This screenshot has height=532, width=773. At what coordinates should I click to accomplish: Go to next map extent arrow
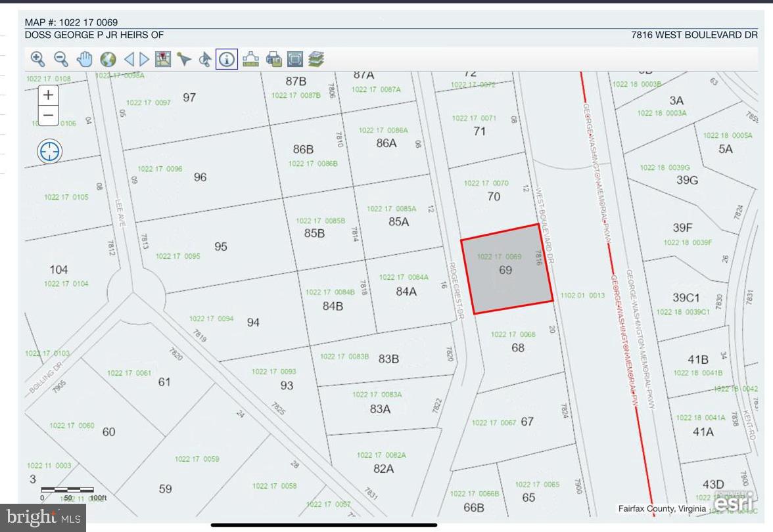point(145,60)
